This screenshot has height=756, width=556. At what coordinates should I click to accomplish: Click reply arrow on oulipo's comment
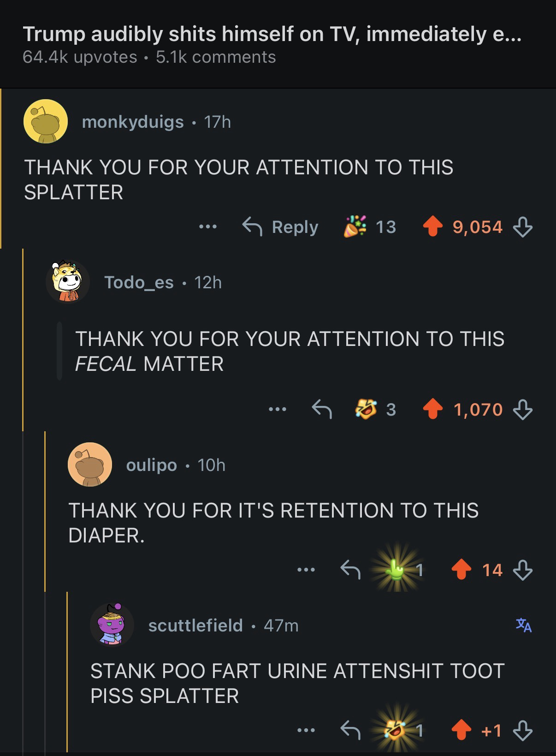tap(350, 570)
